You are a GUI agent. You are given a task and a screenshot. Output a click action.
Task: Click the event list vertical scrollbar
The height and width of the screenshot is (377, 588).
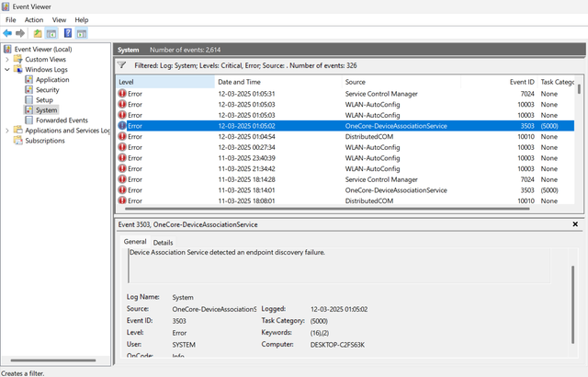click(579, 89)
